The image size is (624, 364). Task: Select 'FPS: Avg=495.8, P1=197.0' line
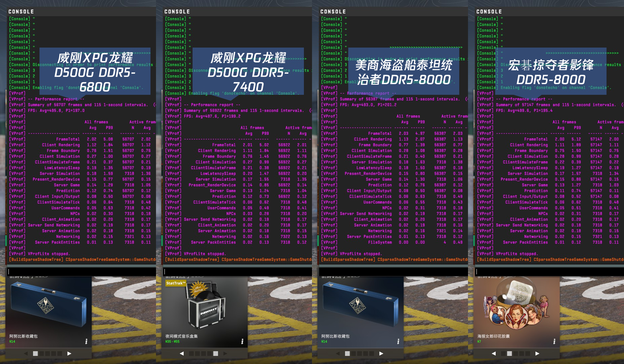[56, 110]
